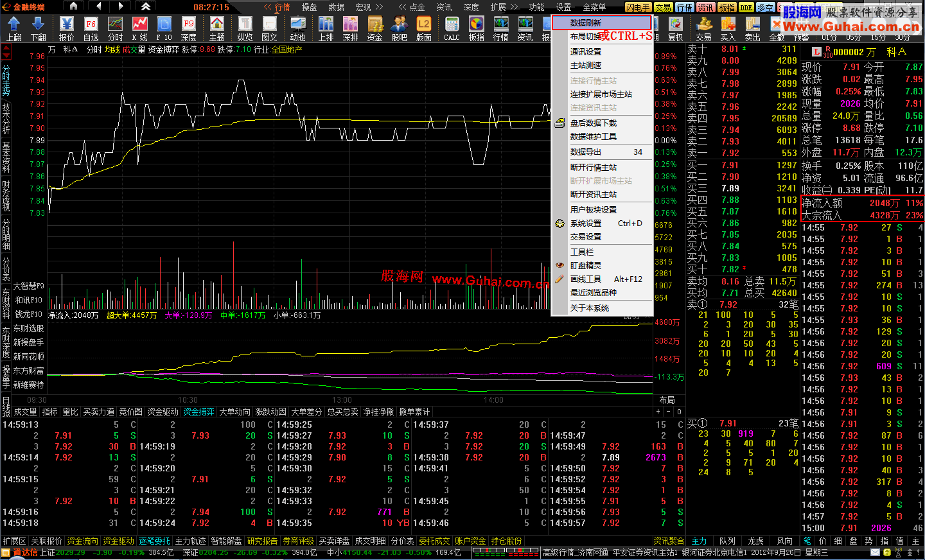Click the plus zoom button beside 布局
The width and height of the screenshot is (925, 560).
tap(658, 412)
